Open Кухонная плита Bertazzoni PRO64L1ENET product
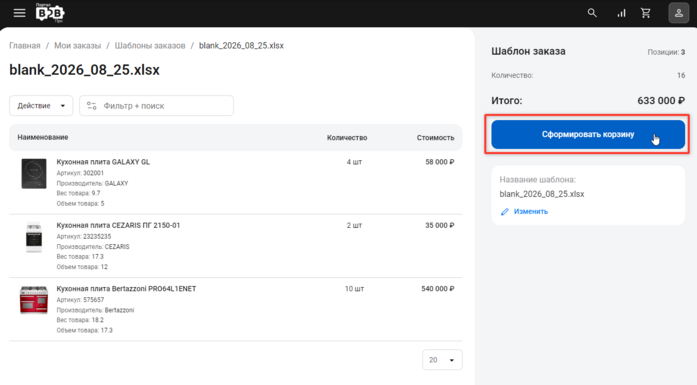Screen dimensions: 697x385 point(126,289)
